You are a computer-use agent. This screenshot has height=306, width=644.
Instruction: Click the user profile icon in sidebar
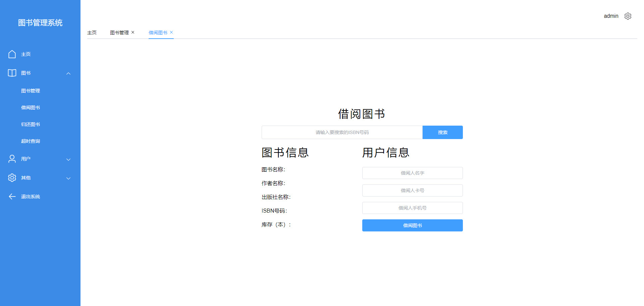[x=12, y=159]
